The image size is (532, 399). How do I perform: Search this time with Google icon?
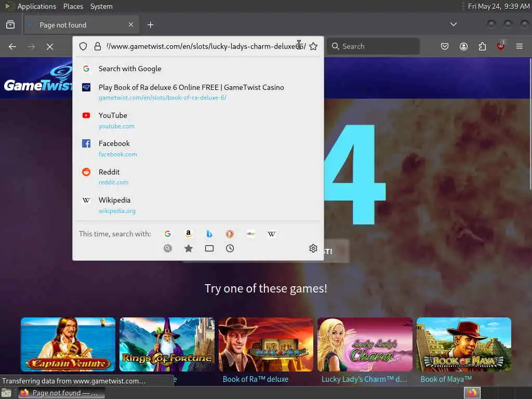point(168,234)
